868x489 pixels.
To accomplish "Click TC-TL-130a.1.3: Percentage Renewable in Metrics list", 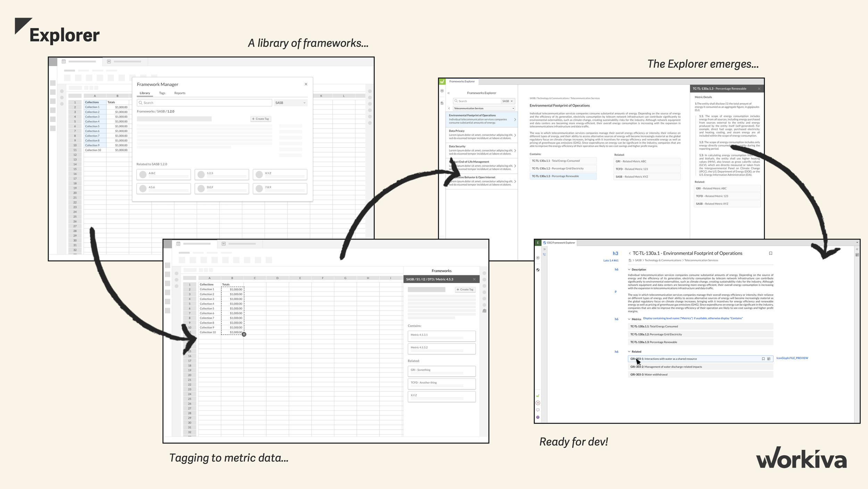I will click(x=700, y=342).
